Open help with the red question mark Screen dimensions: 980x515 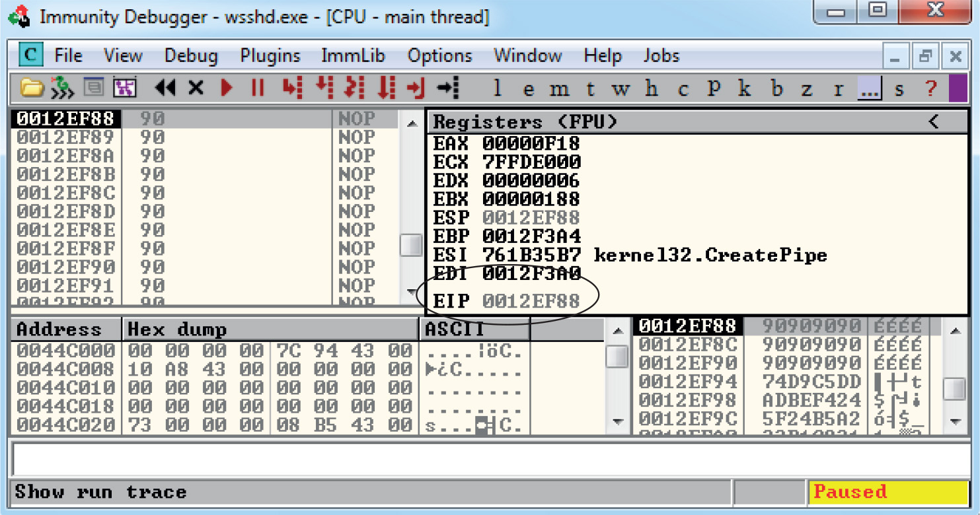point(931,88)
